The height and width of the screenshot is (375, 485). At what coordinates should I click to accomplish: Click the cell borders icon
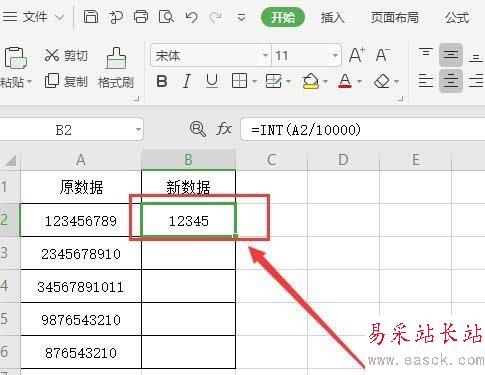point(239,81)
